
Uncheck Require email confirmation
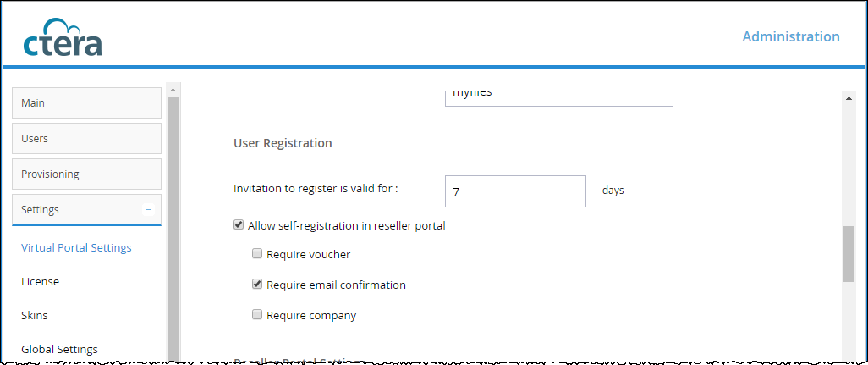click(257, 285)
